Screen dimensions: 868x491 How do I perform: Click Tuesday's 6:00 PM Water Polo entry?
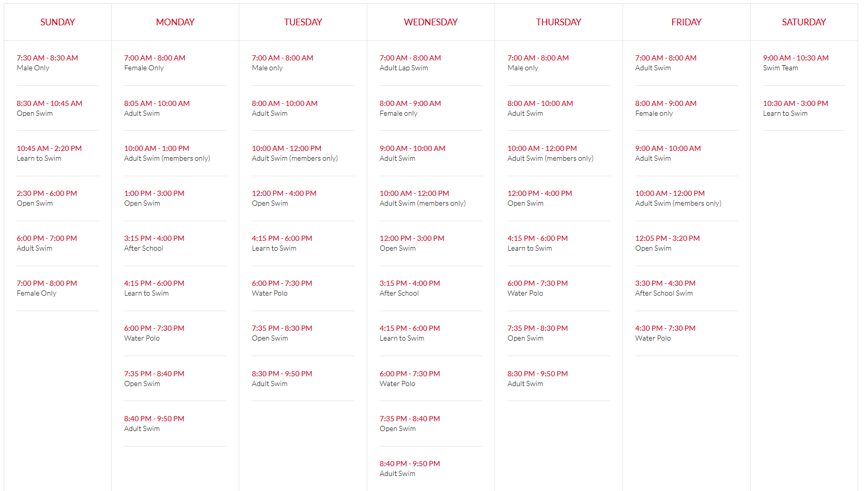click(x=282, y=288)
